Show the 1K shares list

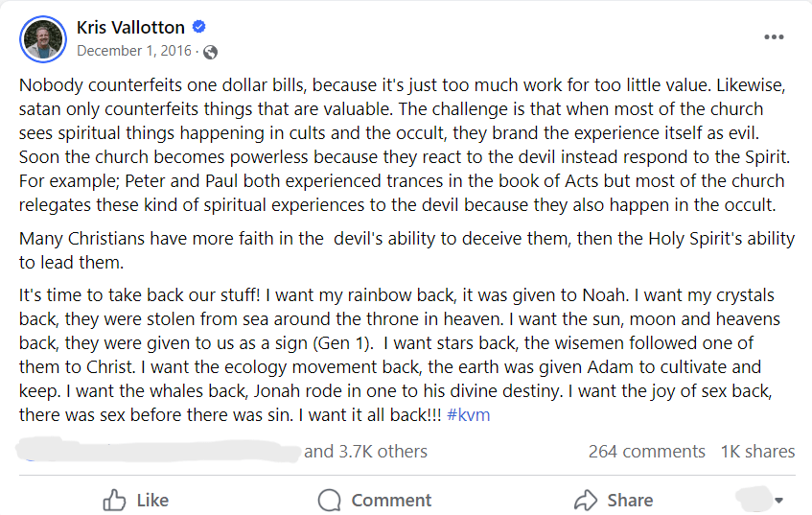756,451
